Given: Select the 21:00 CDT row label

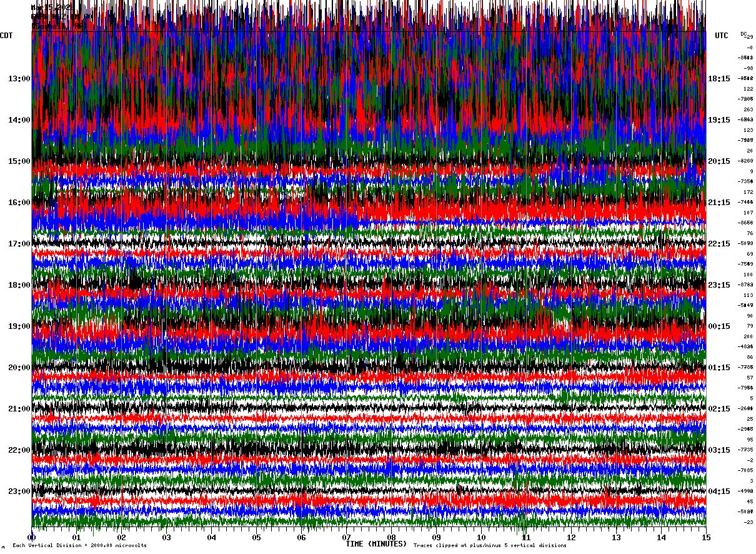Looking at the screenshot, I should tap(19, 409).
